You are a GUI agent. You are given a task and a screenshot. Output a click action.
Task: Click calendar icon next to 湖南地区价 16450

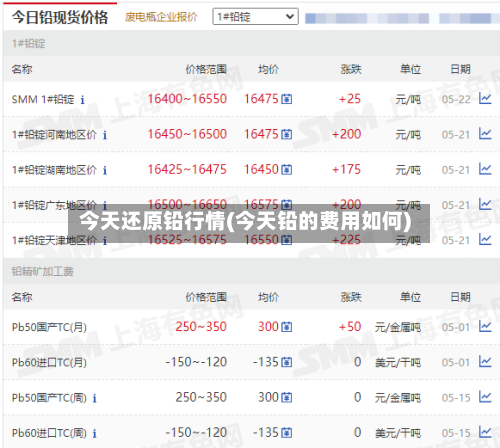(x=287, y=170)
